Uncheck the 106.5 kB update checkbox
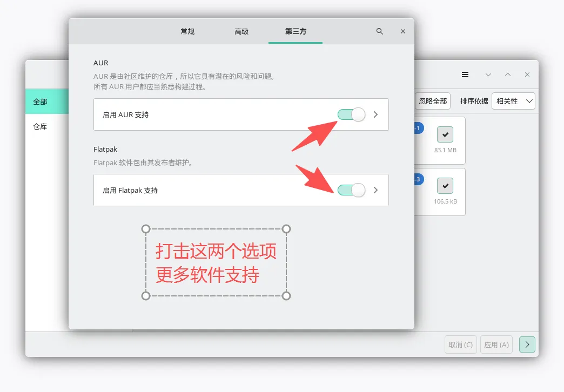This screenshot has width=564, height=392. tap(445, 186)
